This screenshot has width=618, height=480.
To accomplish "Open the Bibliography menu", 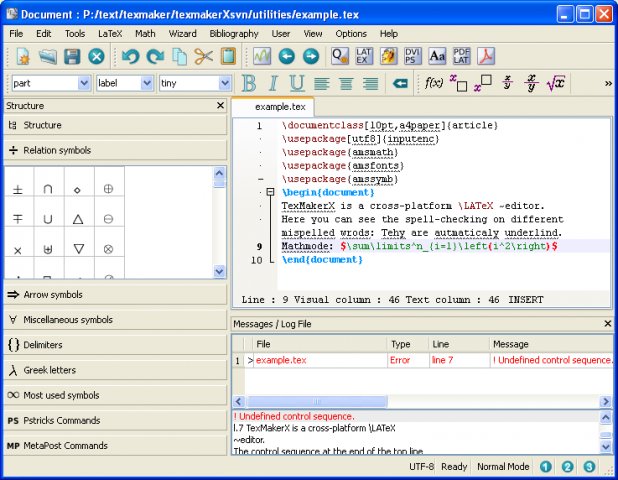I will click(x=232, y=33).
